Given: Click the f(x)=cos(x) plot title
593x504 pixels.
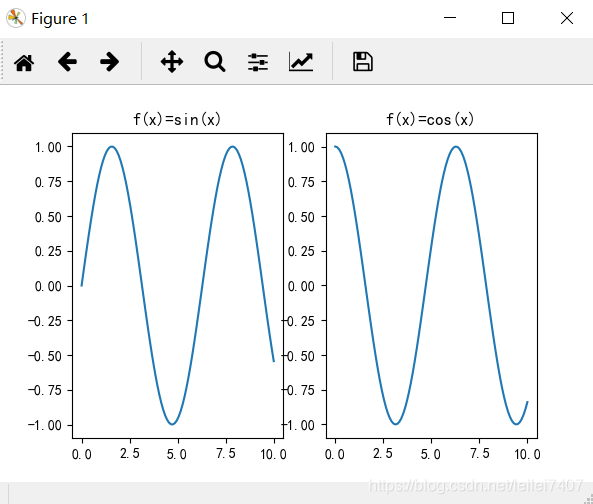Looking at the screenshot, I should coord(430,119).
